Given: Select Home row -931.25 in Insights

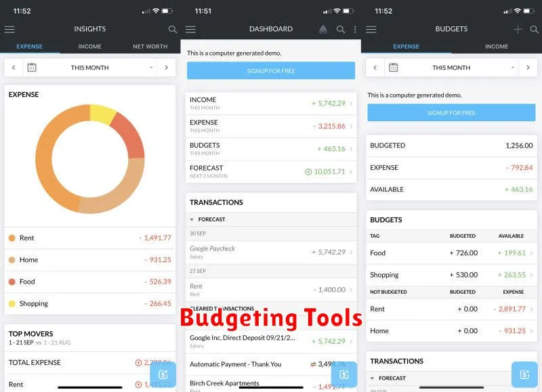Looking at the screenshot, I should pyautogui.click(x=90, y=260).
